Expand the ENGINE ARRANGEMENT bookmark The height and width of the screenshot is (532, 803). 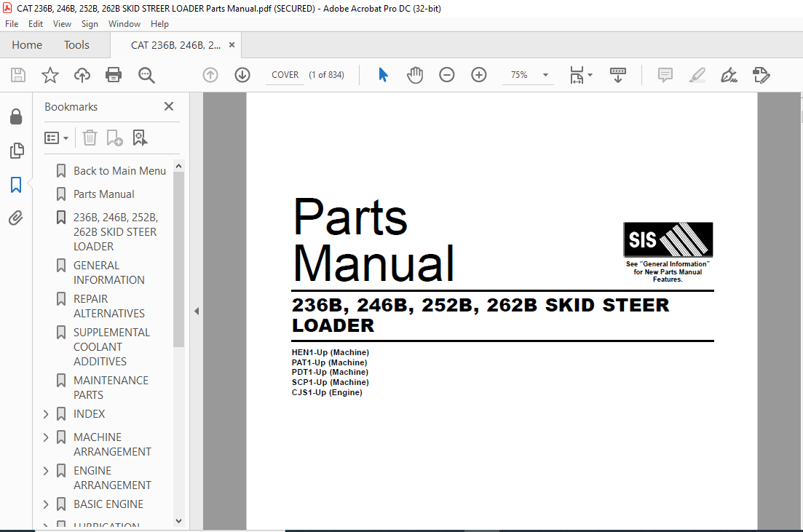coord(46,471)
